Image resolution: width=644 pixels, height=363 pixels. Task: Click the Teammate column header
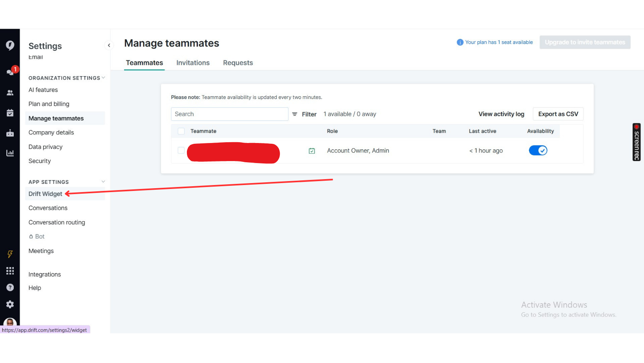[203, 131]
